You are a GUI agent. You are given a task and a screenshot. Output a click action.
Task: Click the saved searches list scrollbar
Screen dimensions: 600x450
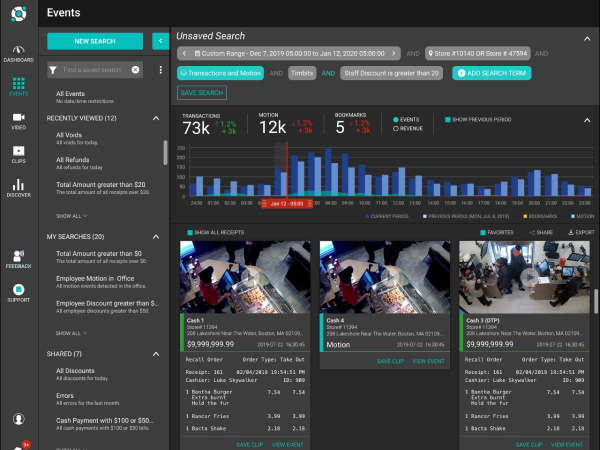click(165, 153)
